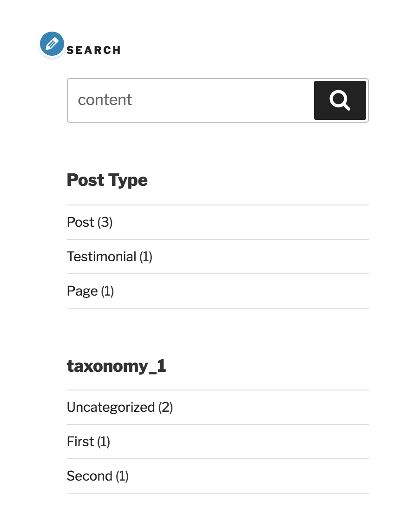420x515 pixels.
Task: Select the Testimonial (1) filter
Action: click(x=109, y=257)
